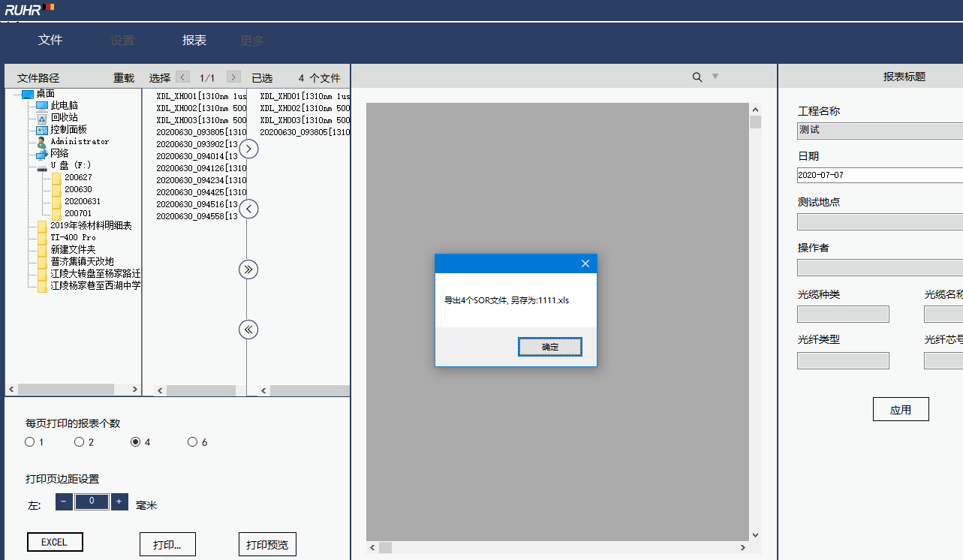Select U 盘 (F:) drive in the tree
This screenshot has height=560, width=963.
pos(71,165)
